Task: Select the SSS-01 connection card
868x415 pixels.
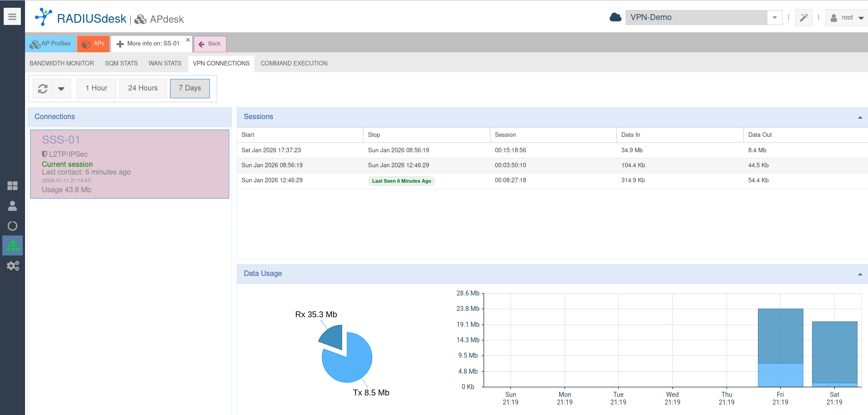Action: point(130,164)
